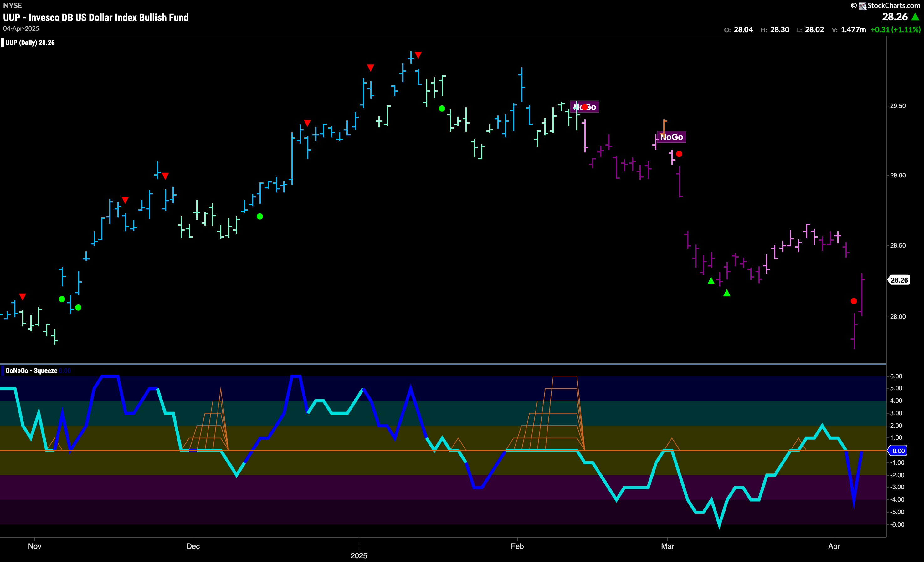Click the 29.50 price axis label

tap(898, 106)
